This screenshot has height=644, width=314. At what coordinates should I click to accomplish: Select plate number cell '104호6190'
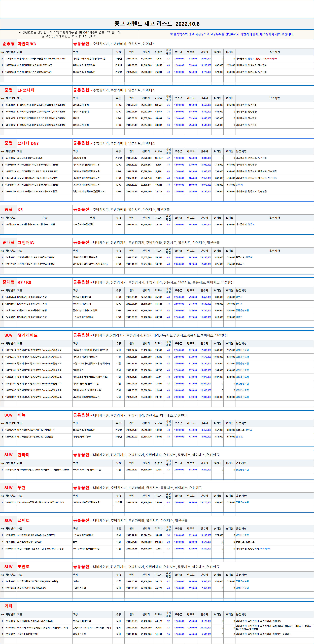point(11,191)
